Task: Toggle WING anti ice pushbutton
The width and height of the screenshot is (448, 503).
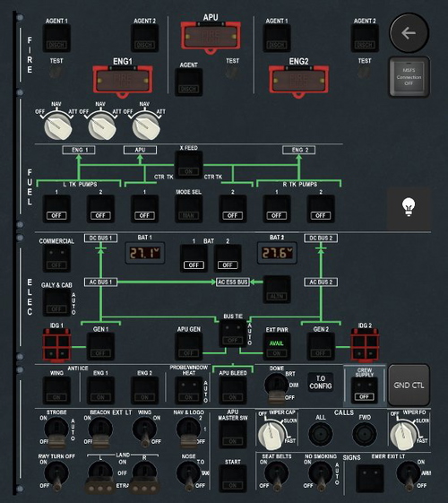Action: coord(56,390)
